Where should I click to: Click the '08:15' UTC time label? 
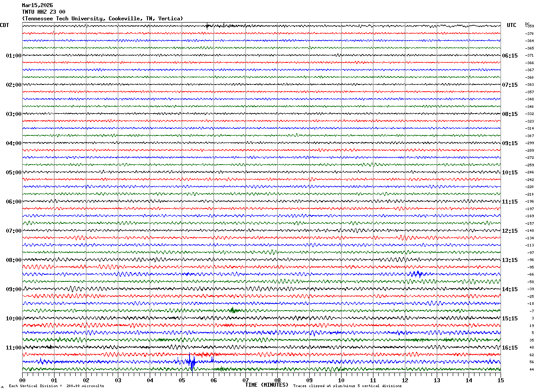click(509, 114)
